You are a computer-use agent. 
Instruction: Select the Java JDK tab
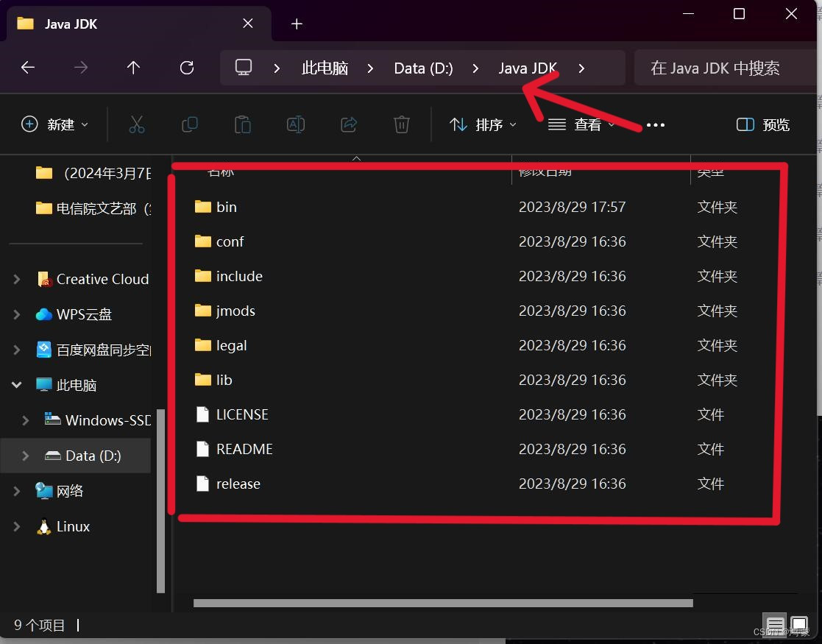(139, 24)
